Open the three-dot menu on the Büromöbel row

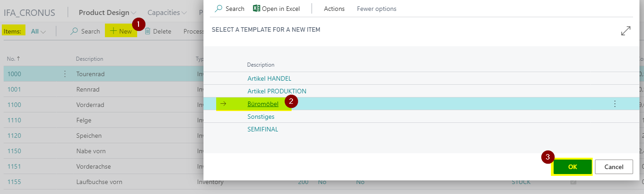[615, 104]
